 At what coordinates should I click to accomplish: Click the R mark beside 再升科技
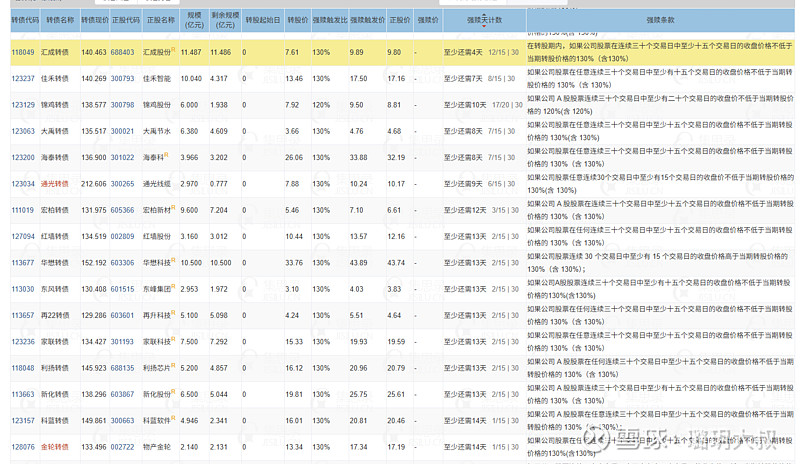click(x=173, y=313)
